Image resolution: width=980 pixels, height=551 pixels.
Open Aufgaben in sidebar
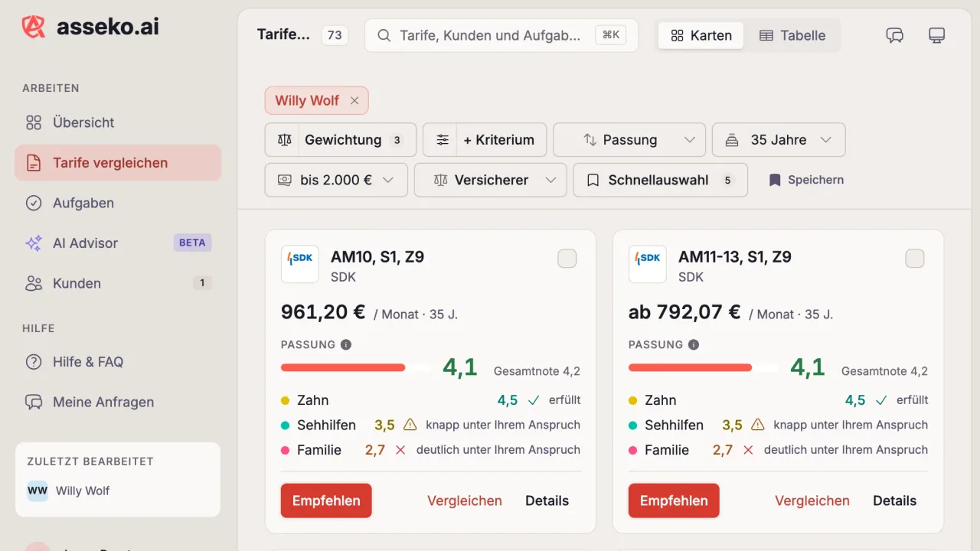[x=118, y=203]
